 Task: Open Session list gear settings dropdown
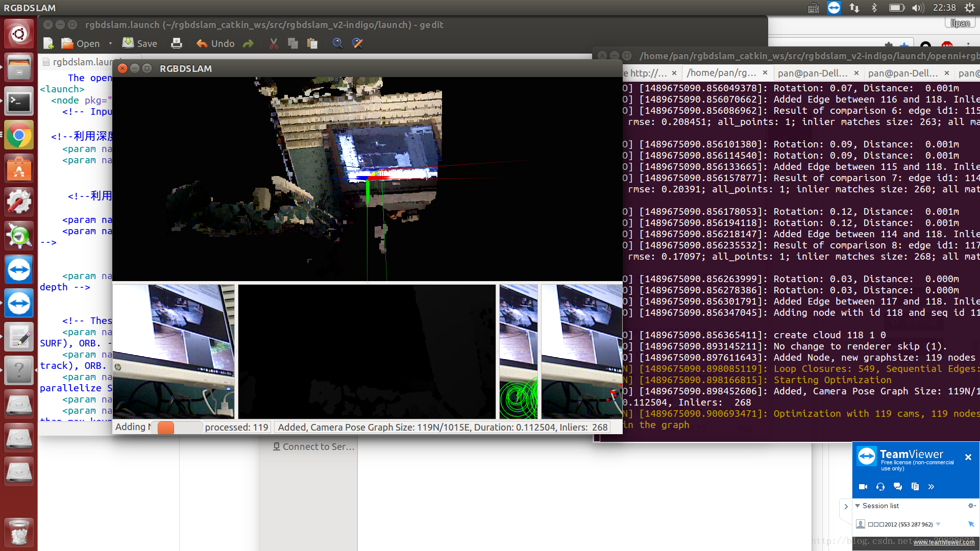[971, 506]
